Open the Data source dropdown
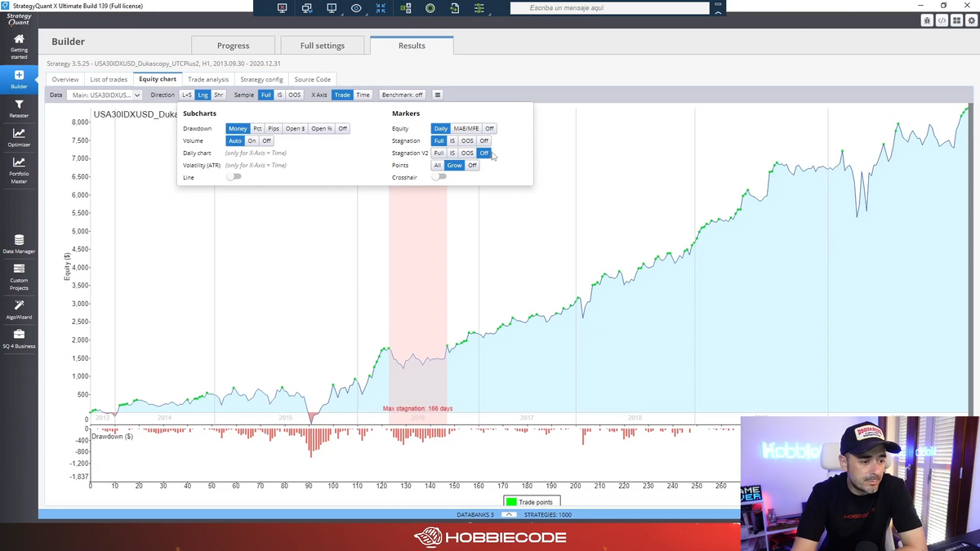980x551 pixels. 106,95
